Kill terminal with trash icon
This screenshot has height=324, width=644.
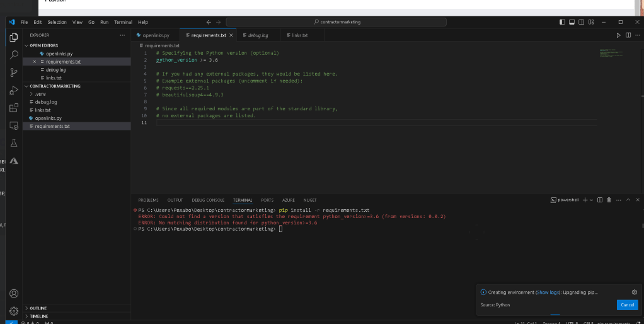click(609, 200)
